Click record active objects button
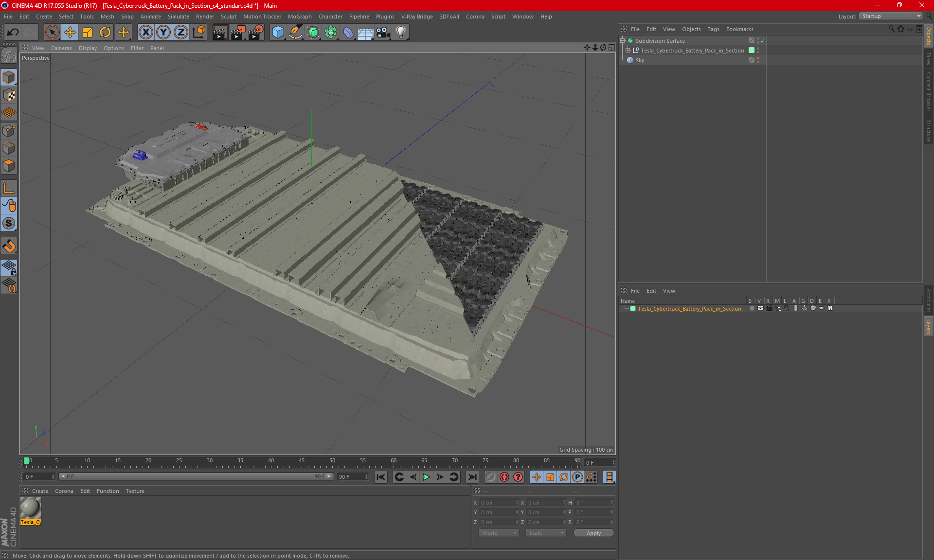Image resolution: width=934 pixels, height=560 pixels. tap(504, 477)
